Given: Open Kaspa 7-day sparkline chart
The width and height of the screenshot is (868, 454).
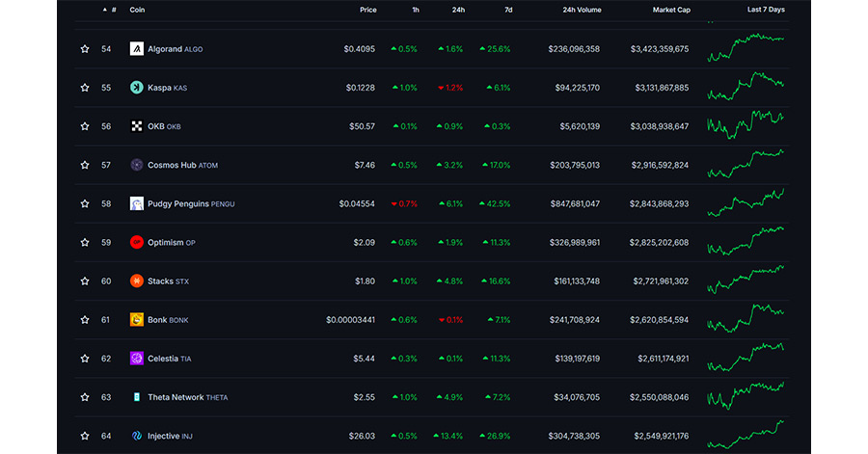Looking at the screenshot, I should click(x=746, y=86).
